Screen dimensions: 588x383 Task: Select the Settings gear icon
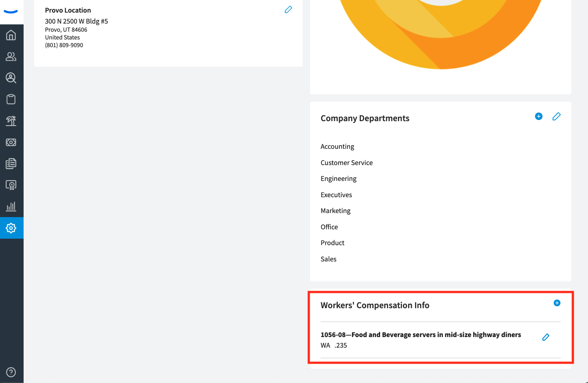click(11, 228)
